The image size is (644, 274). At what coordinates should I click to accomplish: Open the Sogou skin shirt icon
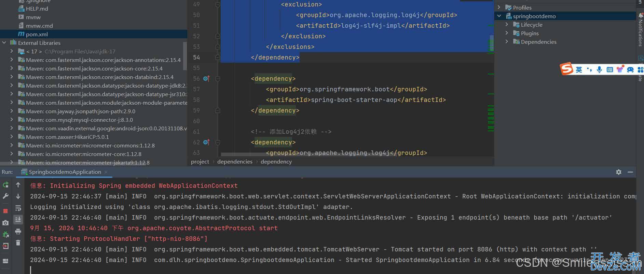pyautogui.click(x=620, y=69)
